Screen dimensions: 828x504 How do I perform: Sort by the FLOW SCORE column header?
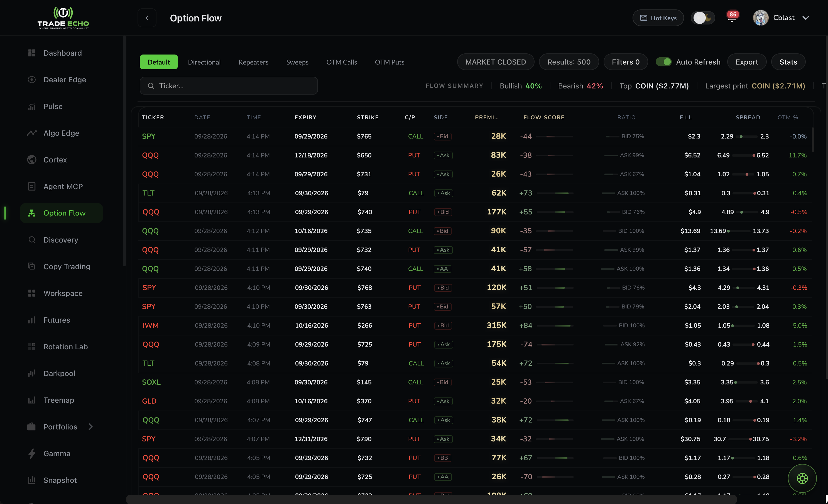[544, 117]
